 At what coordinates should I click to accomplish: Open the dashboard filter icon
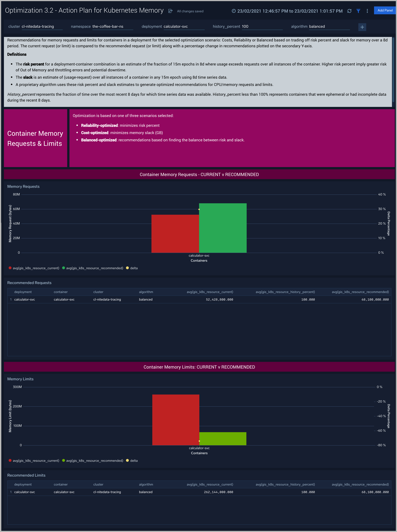(358, 11)
